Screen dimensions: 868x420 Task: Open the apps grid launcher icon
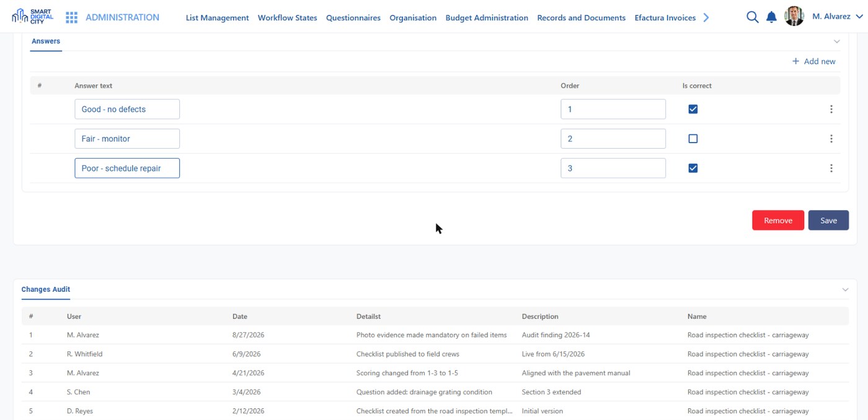point(71,17)
